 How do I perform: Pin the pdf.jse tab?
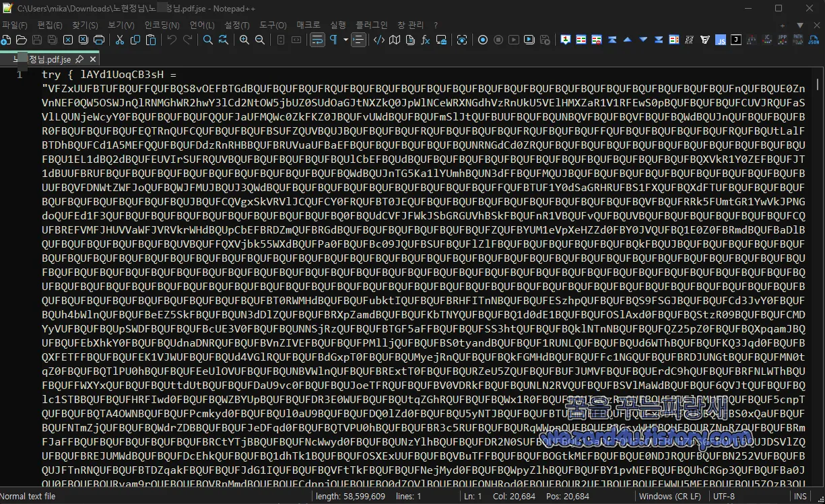[78, 59]
